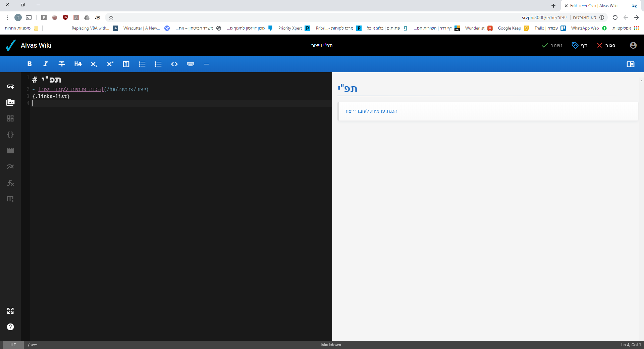Click the heading line in the editor
The image size is (644, 349).
pyautogui.click(x=47, y=80)
